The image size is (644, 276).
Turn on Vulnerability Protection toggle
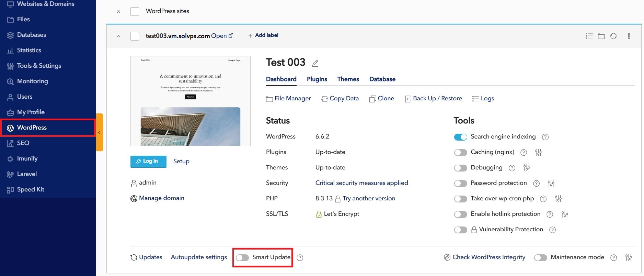[460, 230]
